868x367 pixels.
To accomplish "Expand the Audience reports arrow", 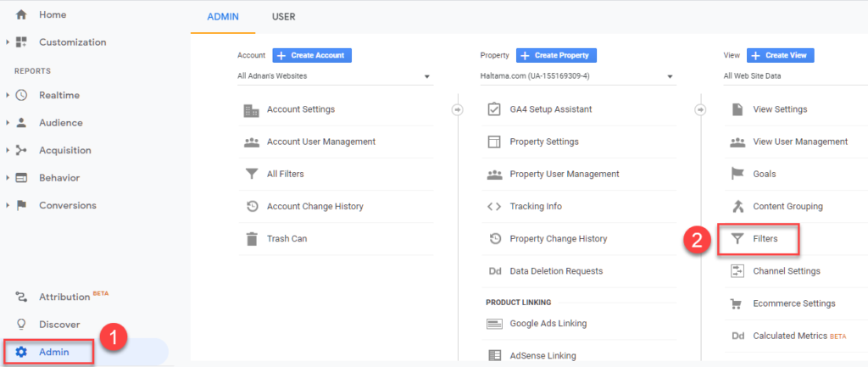I will [x=8, y=123].
